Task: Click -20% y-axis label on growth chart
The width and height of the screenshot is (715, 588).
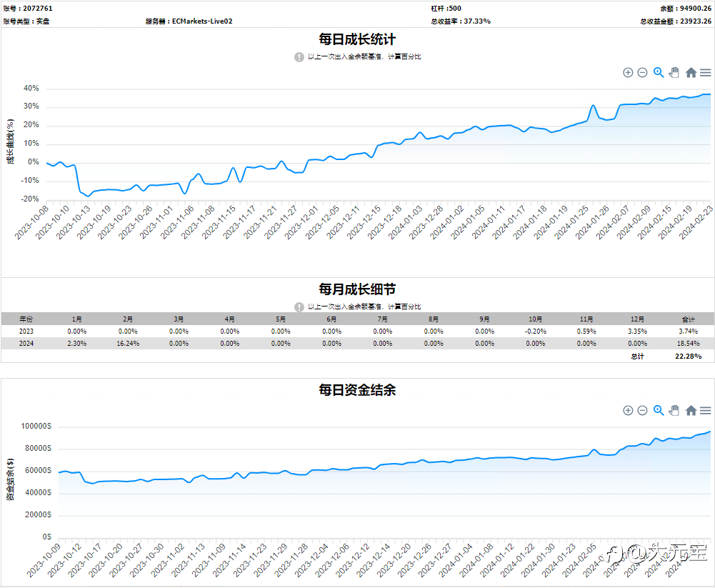Action: [x=29, y=199]
